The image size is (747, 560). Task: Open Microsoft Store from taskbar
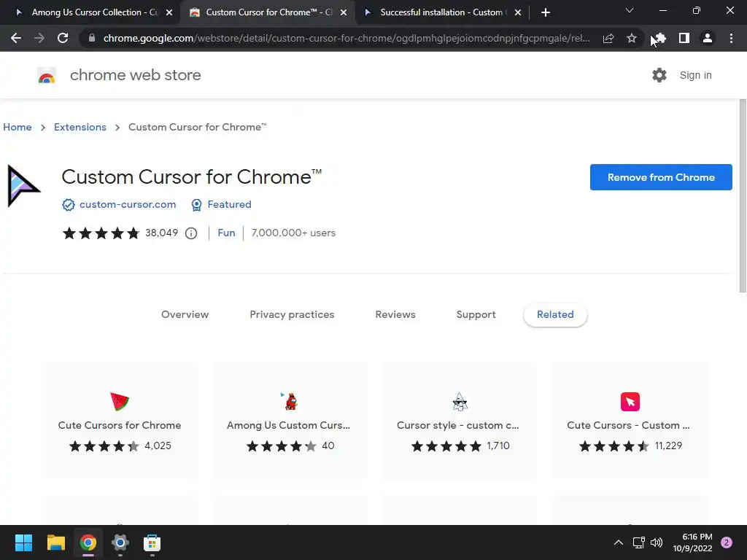(152, 542)
